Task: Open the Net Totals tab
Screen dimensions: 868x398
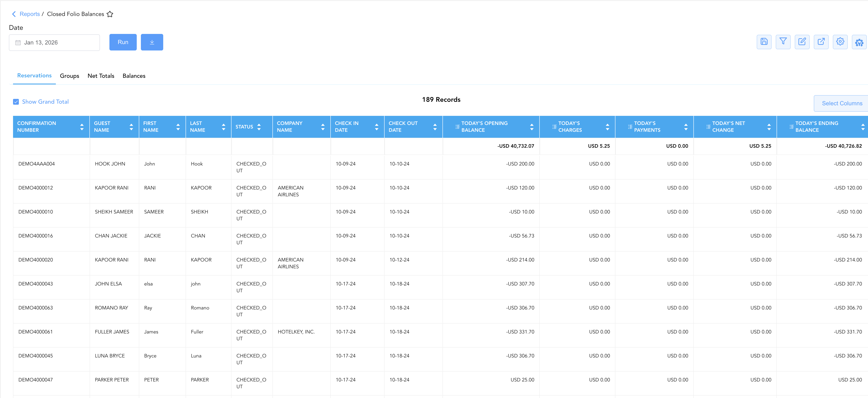Action: [x=101, y=76]
